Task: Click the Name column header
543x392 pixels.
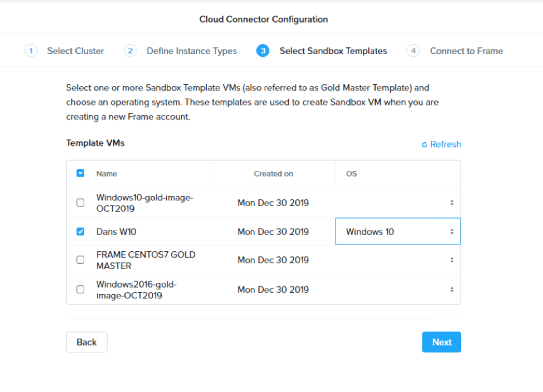Action: click(x=106, y=174)
